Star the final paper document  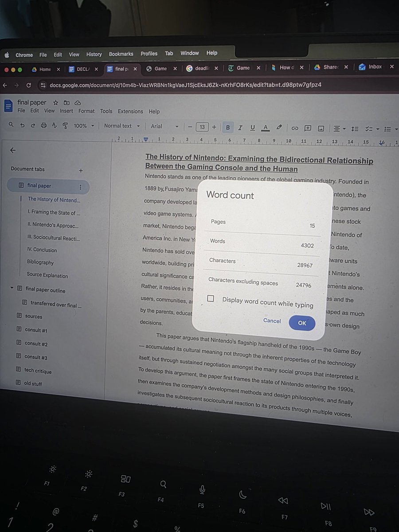tap(55, 102)
